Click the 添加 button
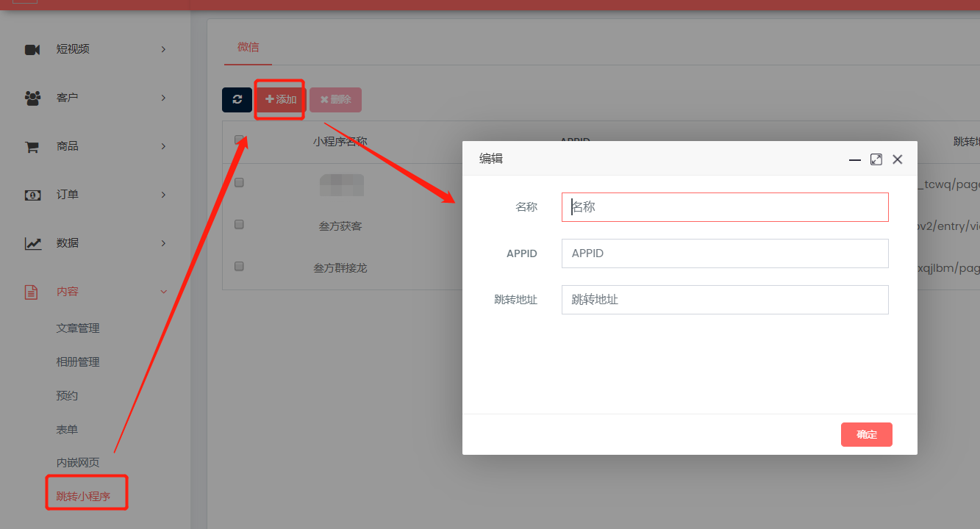 click(x=281, y=100)
